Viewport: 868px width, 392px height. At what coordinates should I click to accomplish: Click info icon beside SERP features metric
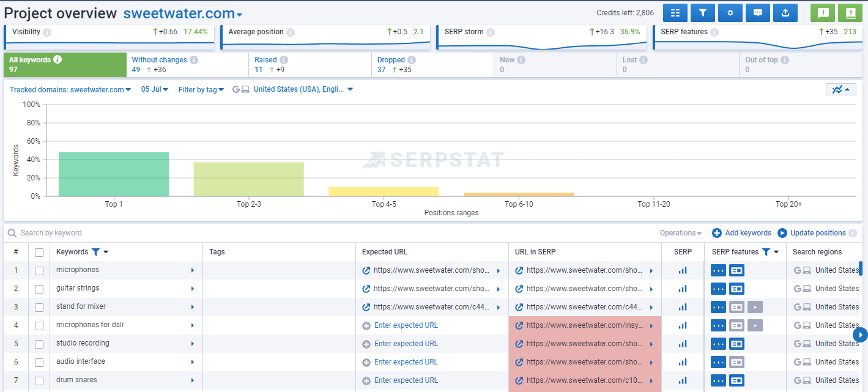click(714, 32)
